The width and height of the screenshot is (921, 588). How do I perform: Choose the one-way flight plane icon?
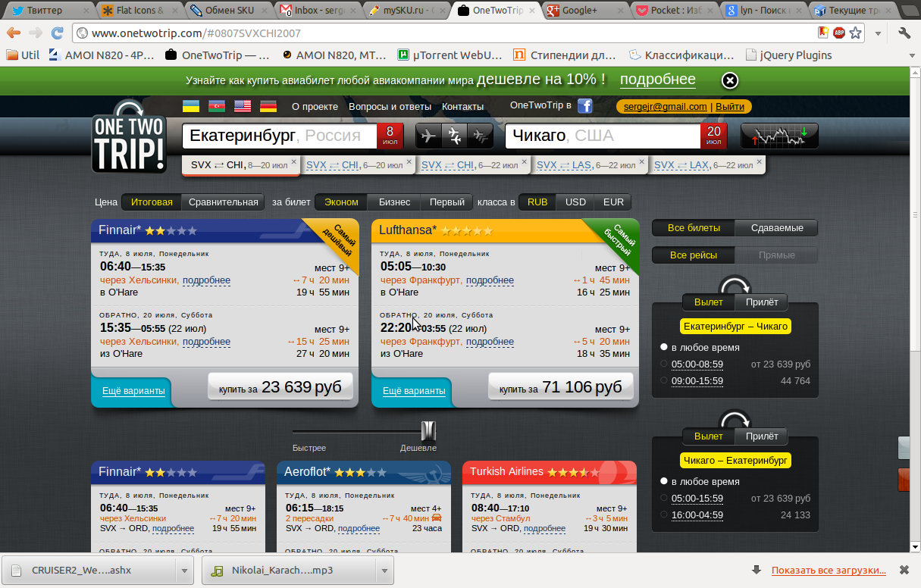click(x=428, y=136)
